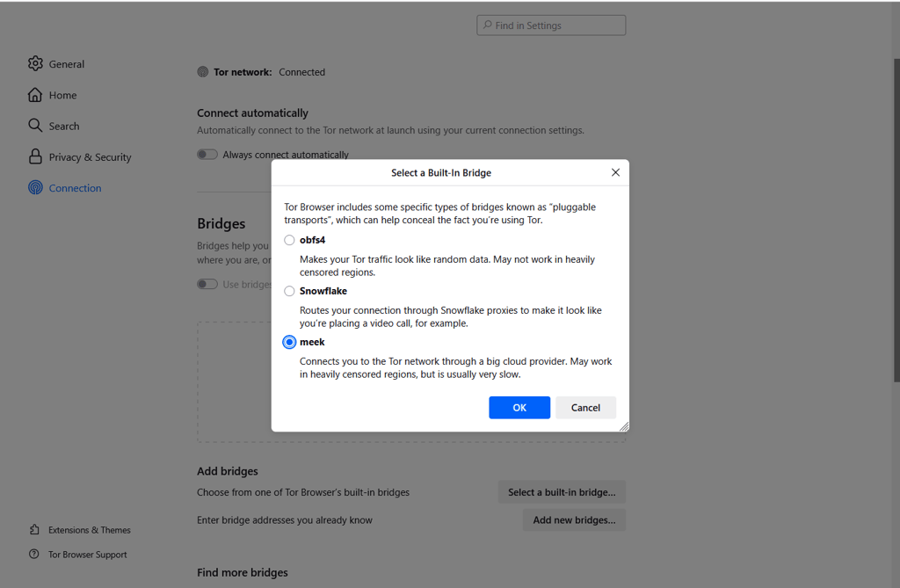
Task: Open Tor Browser Support link
Action: click(x=78, y=554)
